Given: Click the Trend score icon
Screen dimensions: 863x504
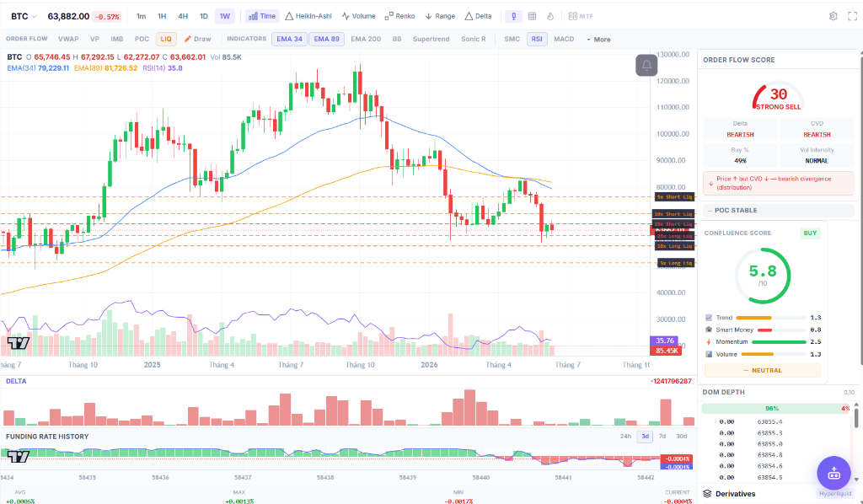Looking at the screenshot, I should point(709,318).
